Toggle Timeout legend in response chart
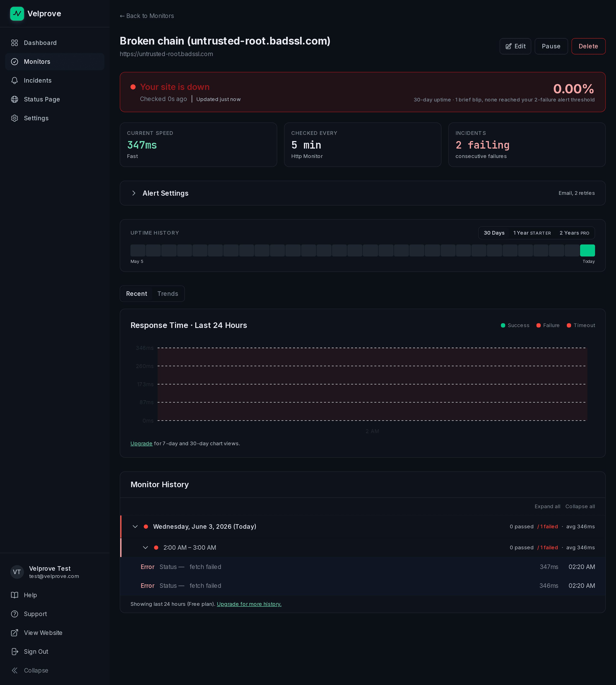This screenshot has height=685, width=616. tap(581, 325)
